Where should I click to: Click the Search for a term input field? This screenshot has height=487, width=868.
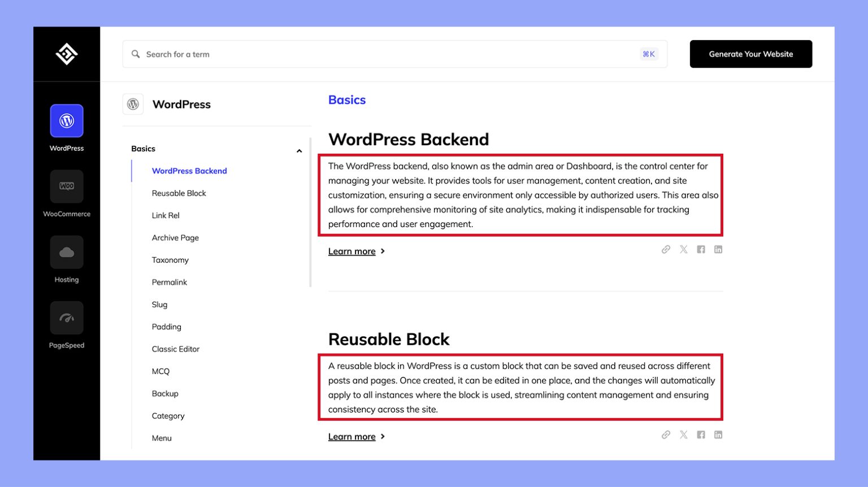(339, 54)
